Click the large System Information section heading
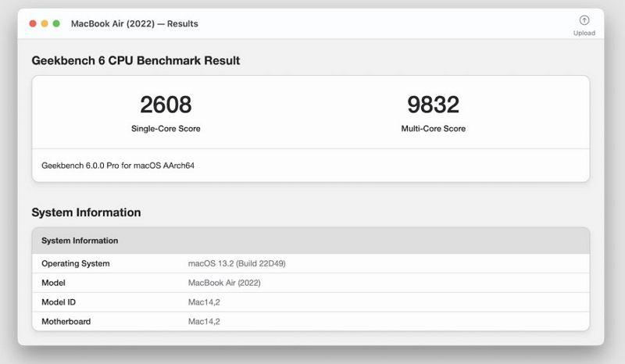This screenshot has height=364, width=625. 86,212
